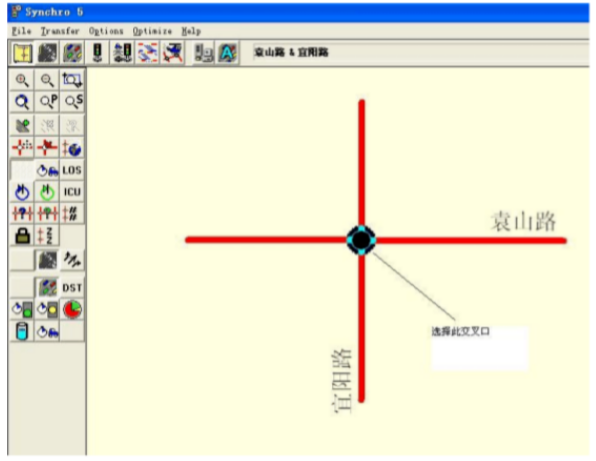Click the cyan cylinder icon
Image resolution: width=596 pixels, height=461 pixels.
coord(22,331)
